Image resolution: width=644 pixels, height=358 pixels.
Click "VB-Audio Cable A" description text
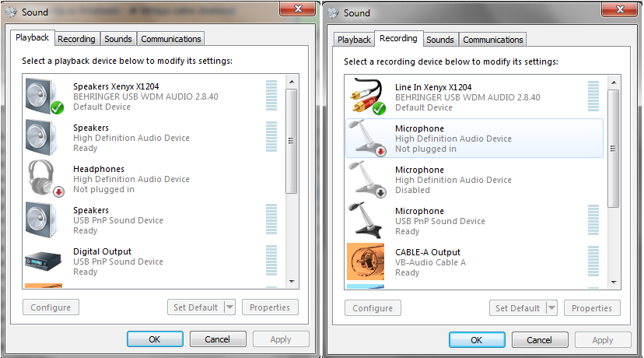430,262
